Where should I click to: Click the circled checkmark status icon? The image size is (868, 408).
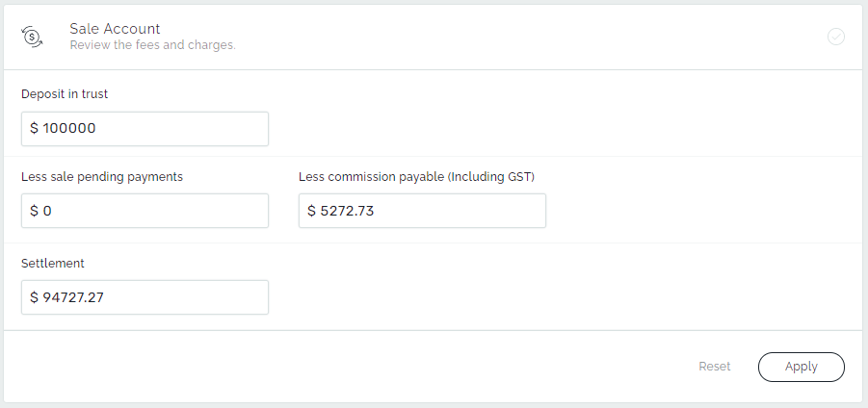click(x=836, y=37)
